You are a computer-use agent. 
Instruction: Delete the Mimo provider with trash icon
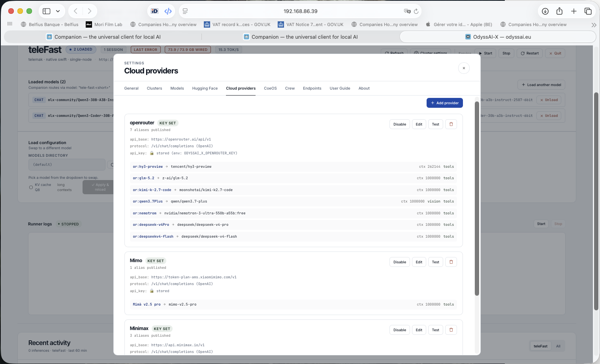(451, 262)
